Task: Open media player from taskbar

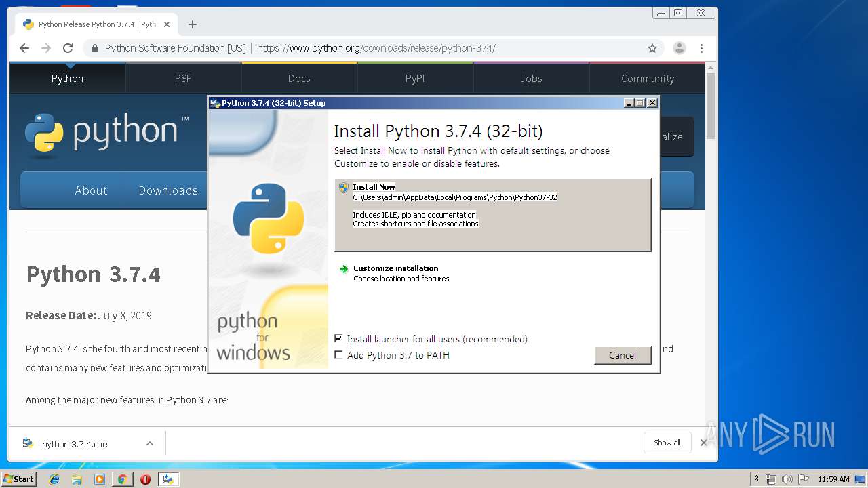Action: 100,479
